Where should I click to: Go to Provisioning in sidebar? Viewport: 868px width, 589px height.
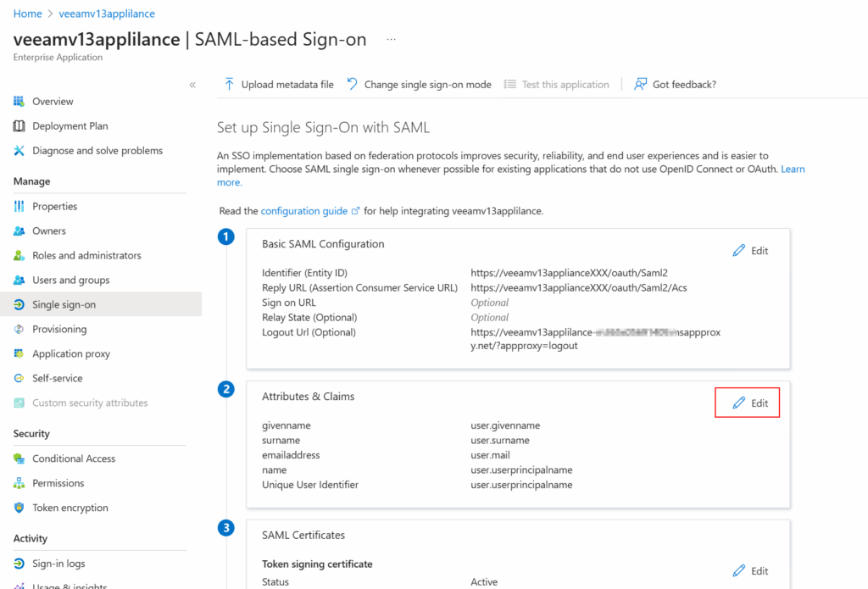click(x=59, y=330)
